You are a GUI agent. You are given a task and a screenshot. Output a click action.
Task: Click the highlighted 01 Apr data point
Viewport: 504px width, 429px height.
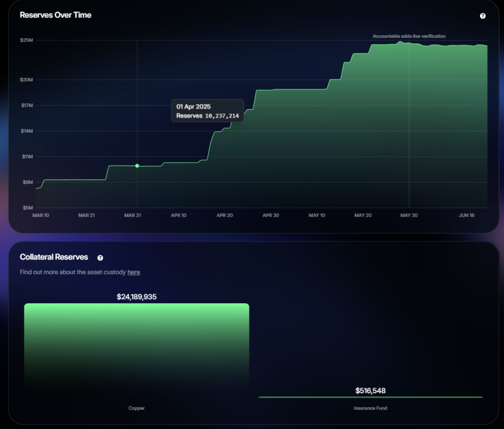coord(137,166)
